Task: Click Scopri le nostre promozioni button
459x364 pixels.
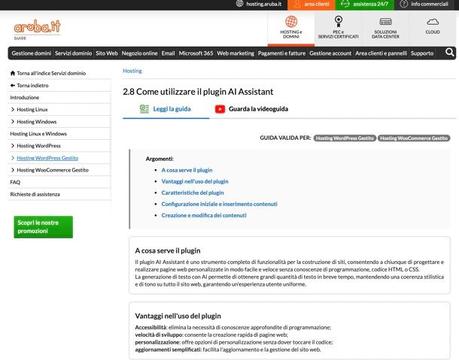Action: 43,227
